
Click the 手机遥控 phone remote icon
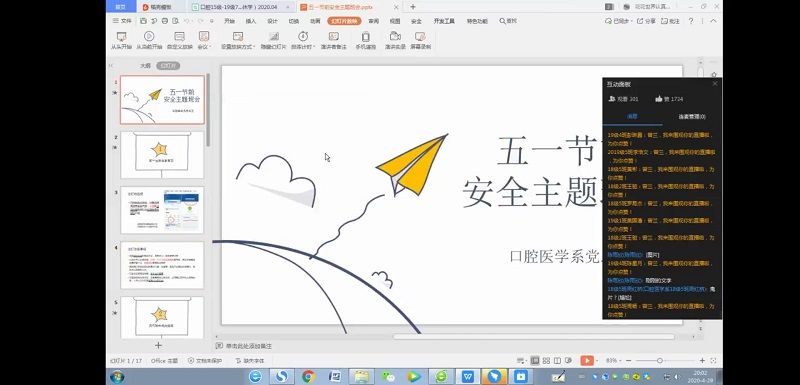[x=366, y=36]
